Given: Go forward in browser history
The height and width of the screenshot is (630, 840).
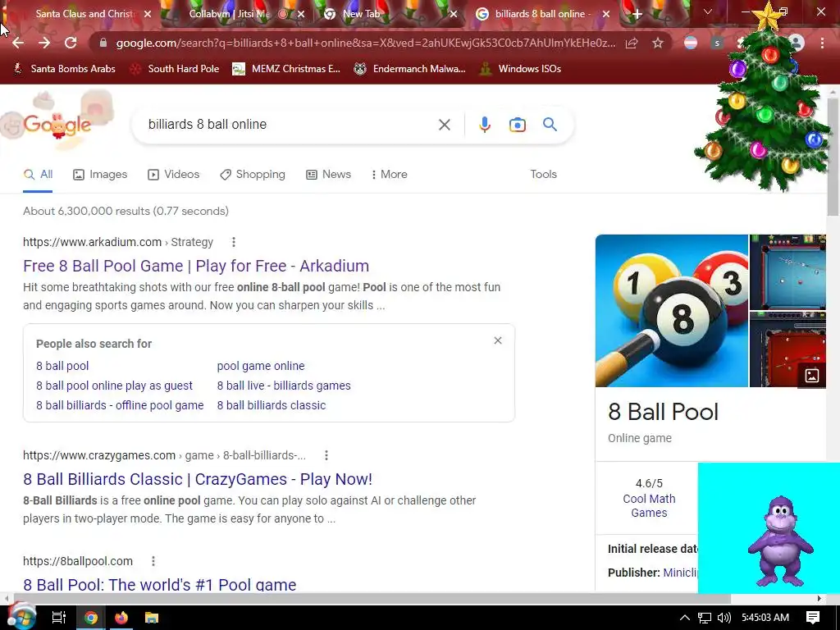Looking at the screenshot, I should [44, 43].
